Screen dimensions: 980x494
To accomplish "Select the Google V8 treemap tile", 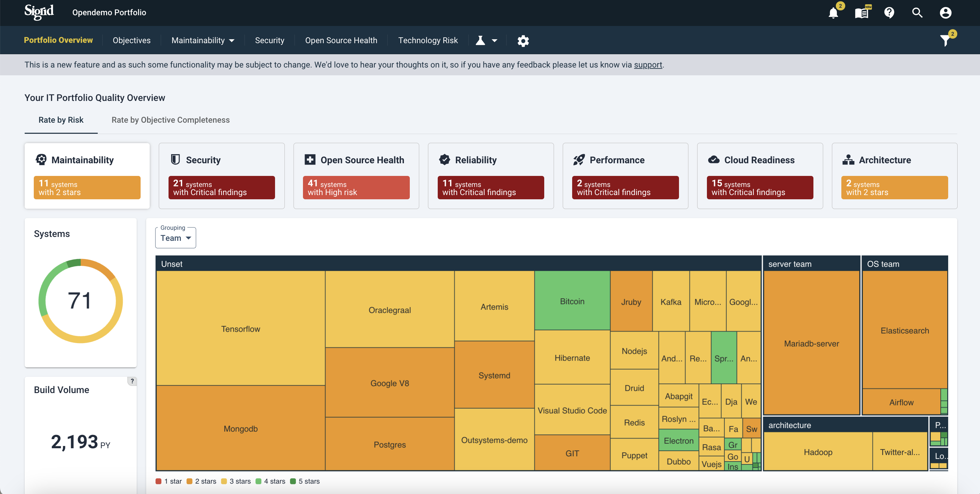I will (390, 383).
